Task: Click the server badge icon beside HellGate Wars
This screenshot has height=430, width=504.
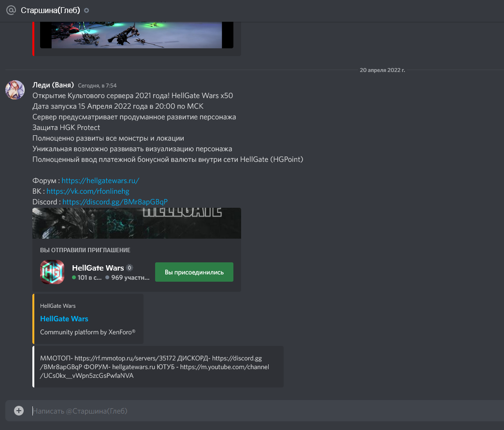Action: coord(130,268)
